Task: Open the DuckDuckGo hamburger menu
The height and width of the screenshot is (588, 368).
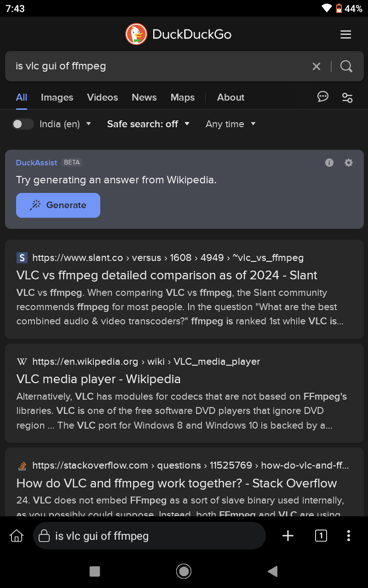Action: [345, 34]
